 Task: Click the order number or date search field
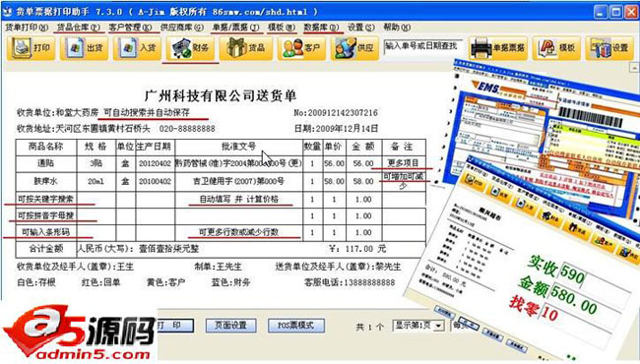click(x=423, y=46)
